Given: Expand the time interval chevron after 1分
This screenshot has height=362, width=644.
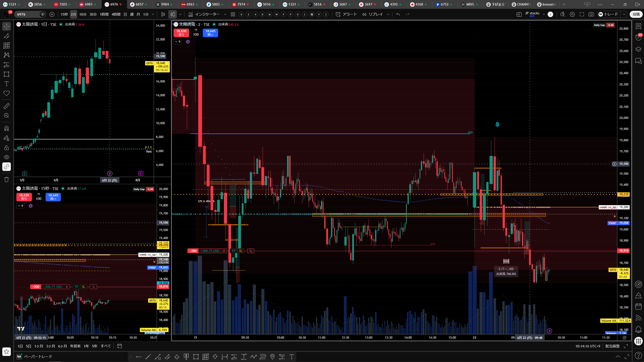Looking at the screenshot, I should (x=153, y=14).
